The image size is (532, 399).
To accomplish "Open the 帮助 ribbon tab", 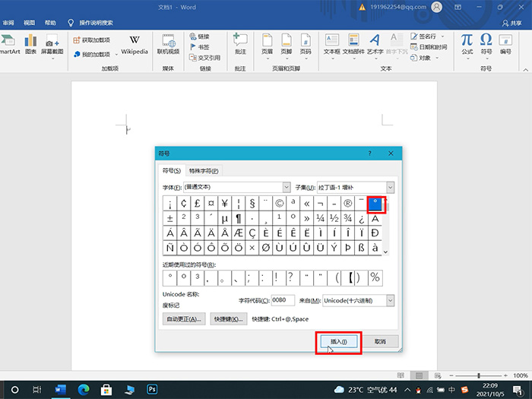I will click(x=50, y=23).
